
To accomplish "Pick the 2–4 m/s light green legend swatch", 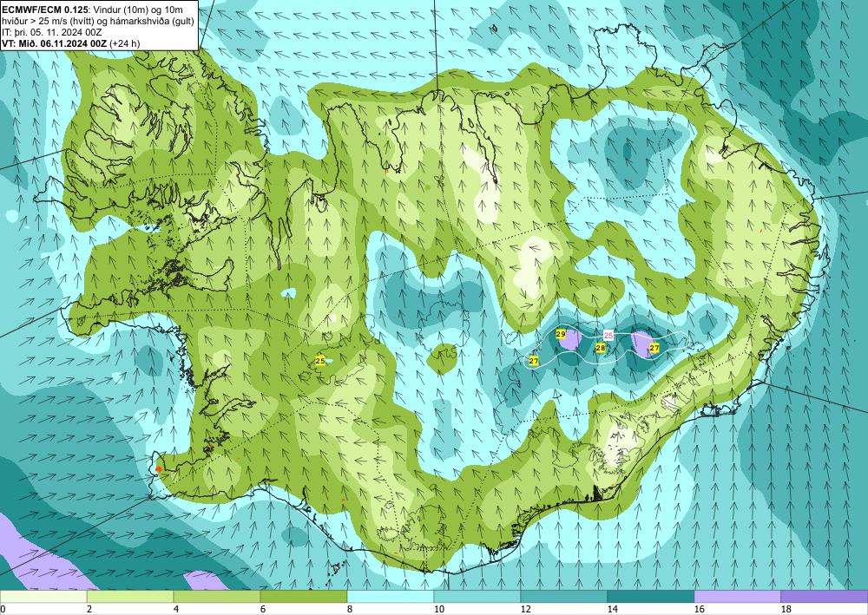I will coord(130,596).
